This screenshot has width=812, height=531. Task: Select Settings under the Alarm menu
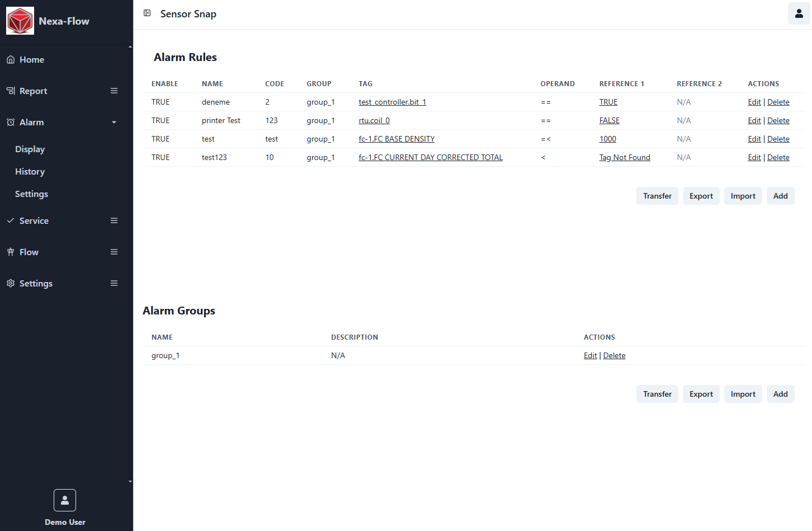(32, 194)
